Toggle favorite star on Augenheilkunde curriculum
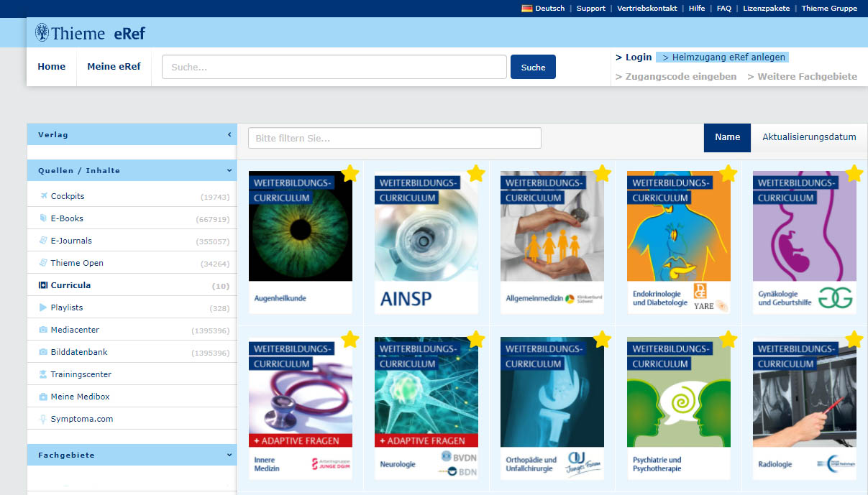 coord(350,173)
